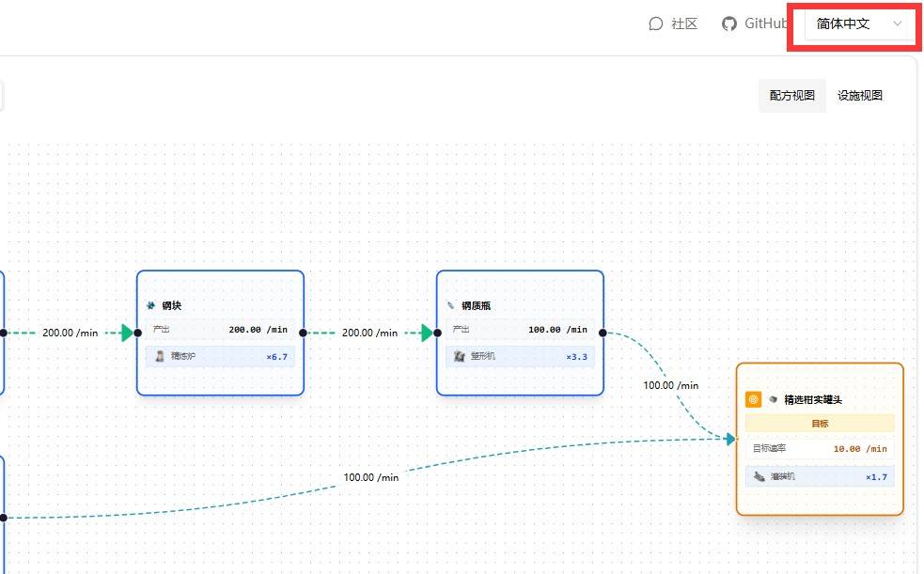Click the 钢质瓶 item icon
Viewport: 924px width, 574px height.
tap(450, 305)
